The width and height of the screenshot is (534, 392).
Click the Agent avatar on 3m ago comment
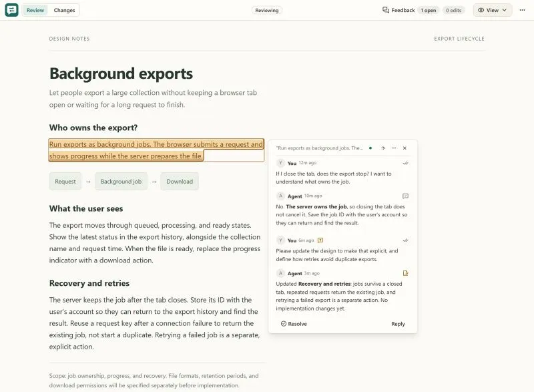(280, 273)
